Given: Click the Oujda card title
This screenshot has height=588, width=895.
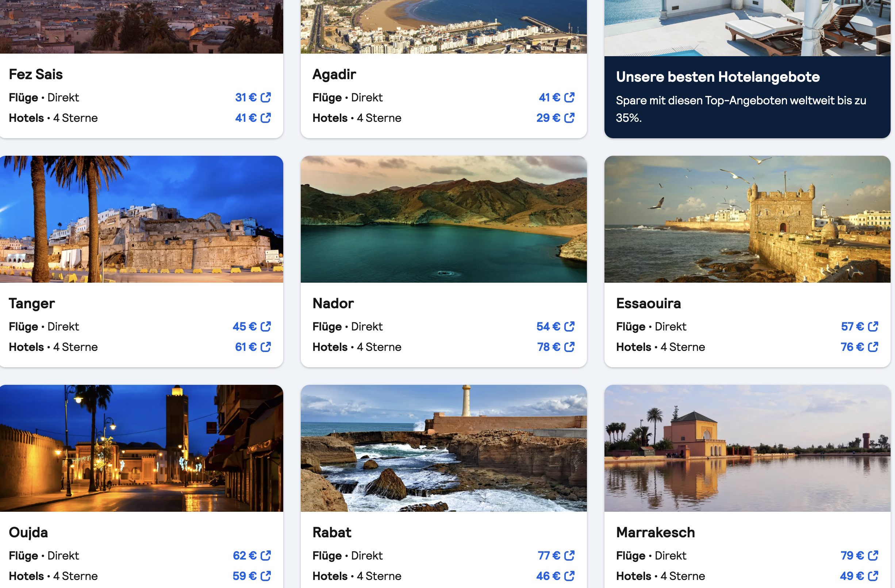Looking at the screenshot, I should tap(28, 533).
